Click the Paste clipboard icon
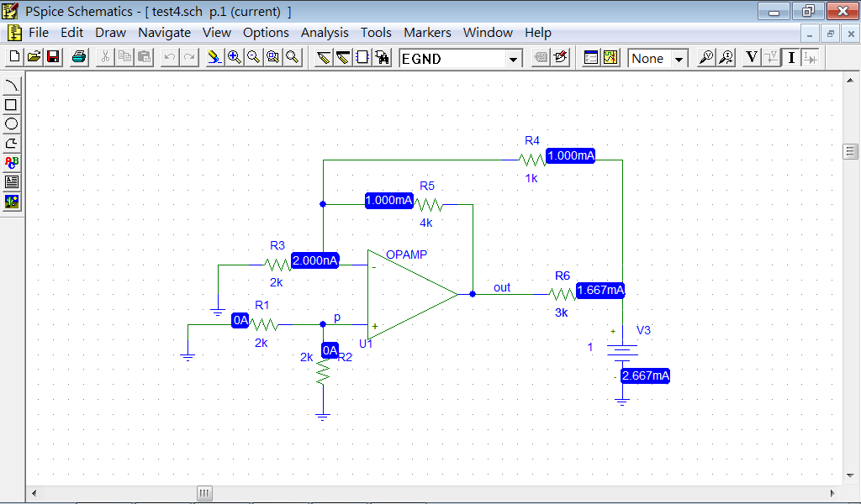The height and width of the screenshot is (504, 861). (145, 57)
